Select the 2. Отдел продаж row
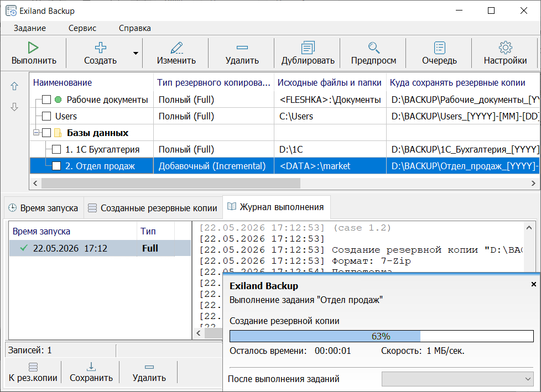The width and height of the screenshot is (541, 392). coord(285,166)
